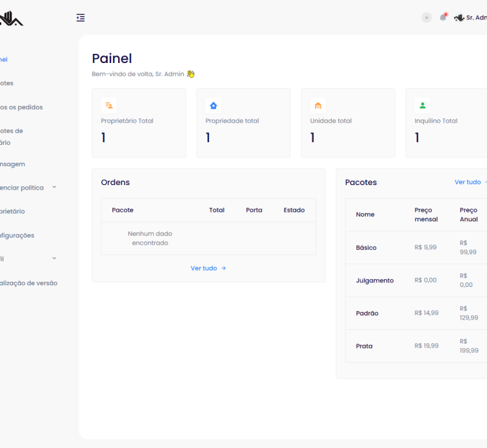Click the house logo in the sidebar
Screen dimensions: 487x448
tap(11, 19)
